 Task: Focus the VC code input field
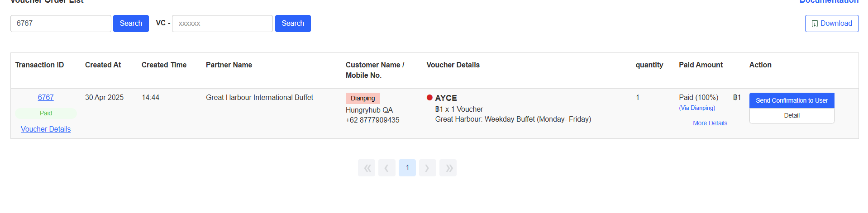click(x=222, y=24)
